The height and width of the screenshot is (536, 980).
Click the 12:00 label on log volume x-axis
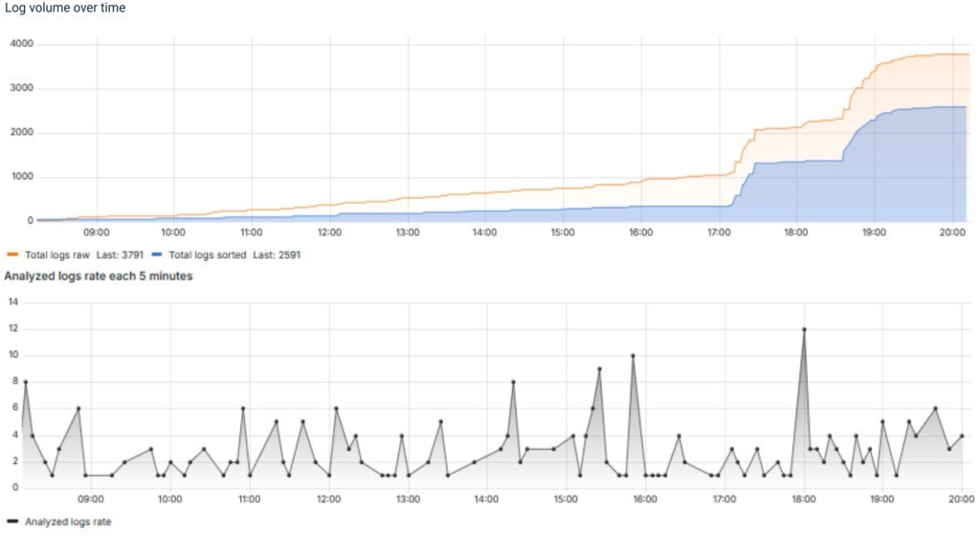pos(329,232)
